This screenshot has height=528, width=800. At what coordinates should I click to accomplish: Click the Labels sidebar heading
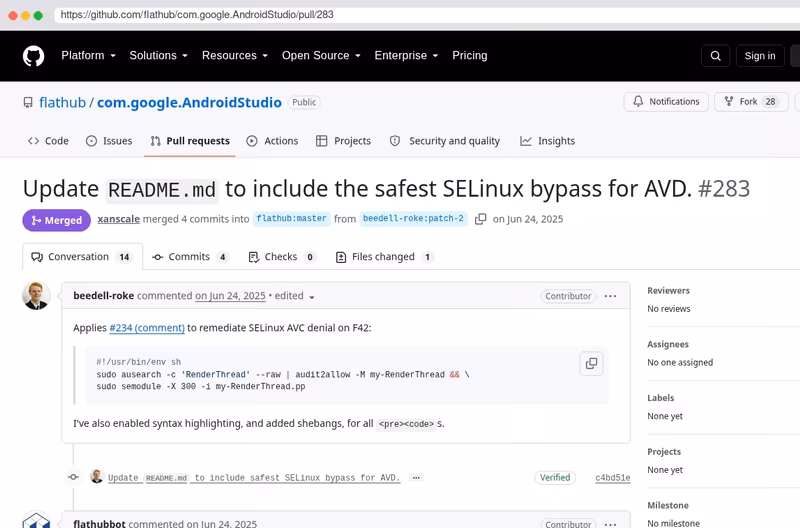pos(661,398)
